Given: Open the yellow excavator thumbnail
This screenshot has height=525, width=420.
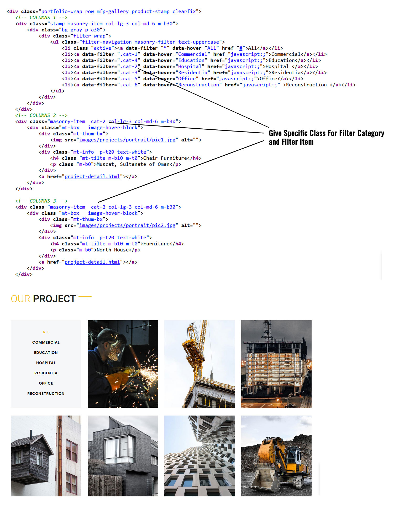Looking at the screenshot, I should (x=276, y=456).
